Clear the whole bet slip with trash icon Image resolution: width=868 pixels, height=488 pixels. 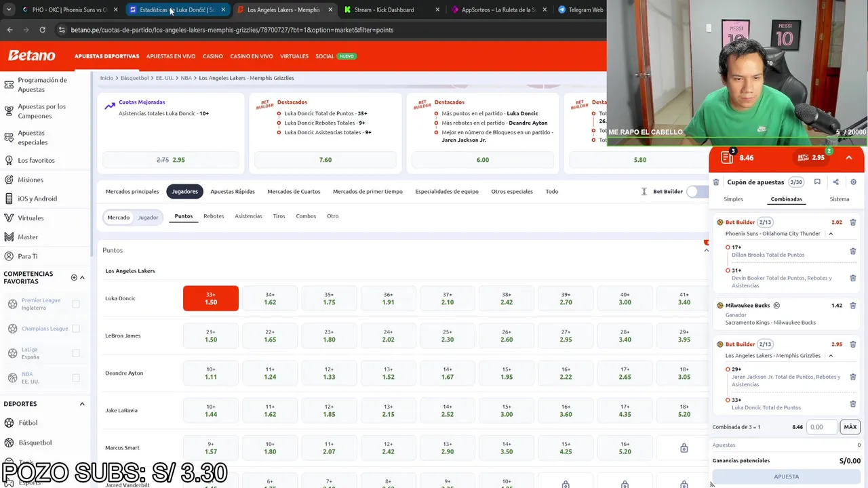pos(716,182)
